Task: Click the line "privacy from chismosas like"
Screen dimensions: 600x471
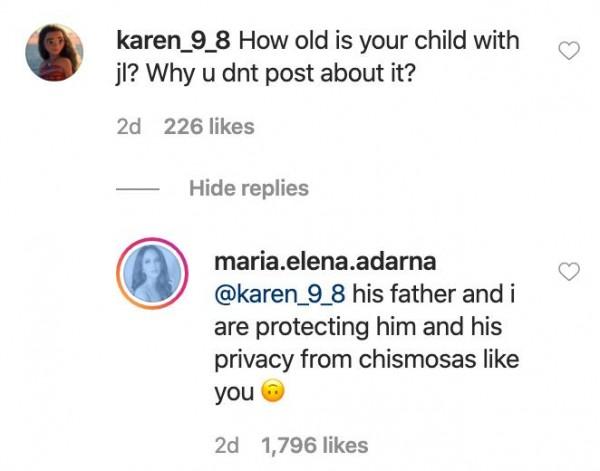Action: click(344, 362)
